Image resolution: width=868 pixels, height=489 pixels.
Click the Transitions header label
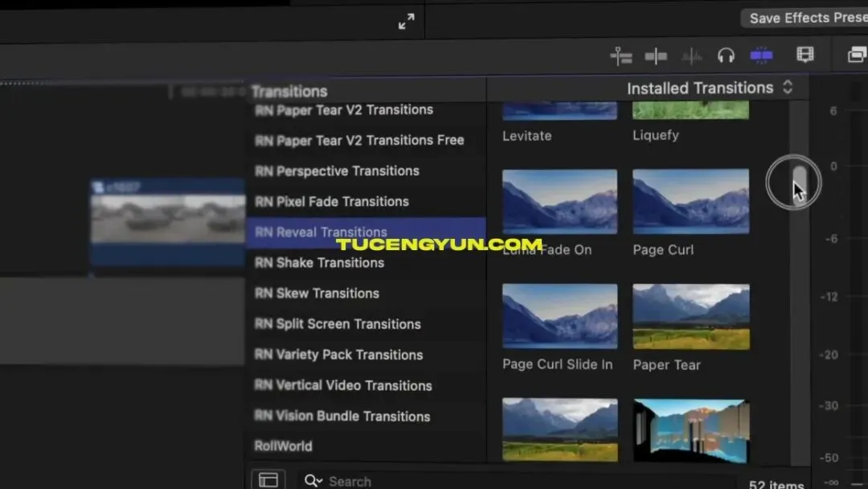[289, 92]
